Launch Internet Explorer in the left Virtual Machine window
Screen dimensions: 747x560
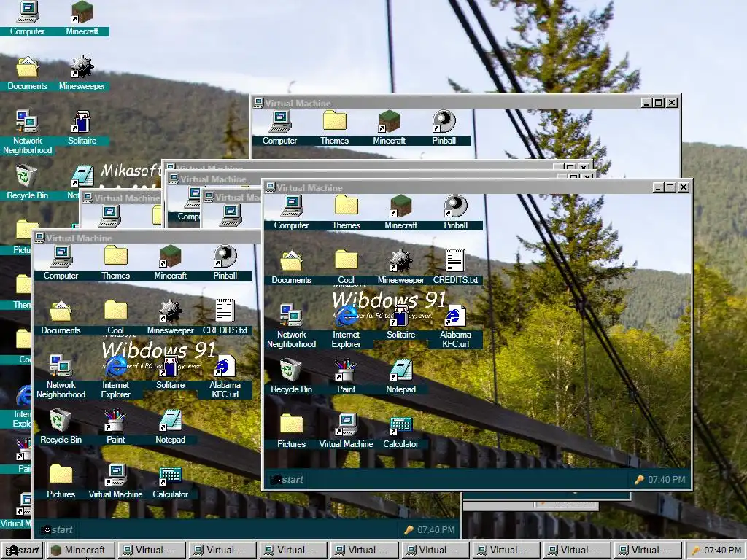tap(115, 376)
